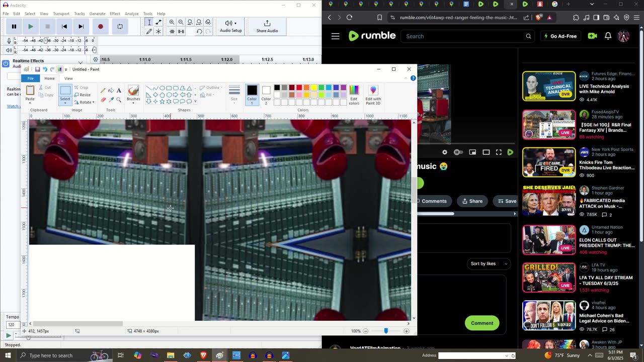Zoom out on the Audacity timeline
The width and height of the screenshot is (644, 362).
pos(181,22)
